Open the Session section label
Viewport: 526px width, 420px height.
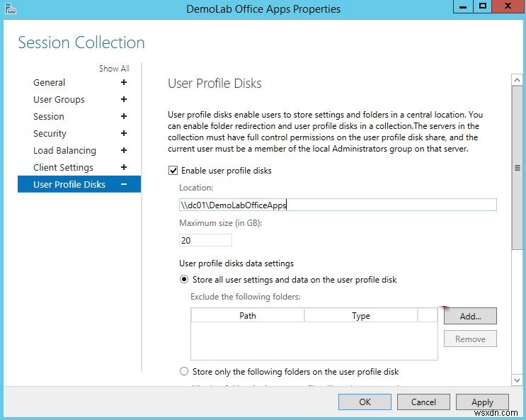coord(49,116)
